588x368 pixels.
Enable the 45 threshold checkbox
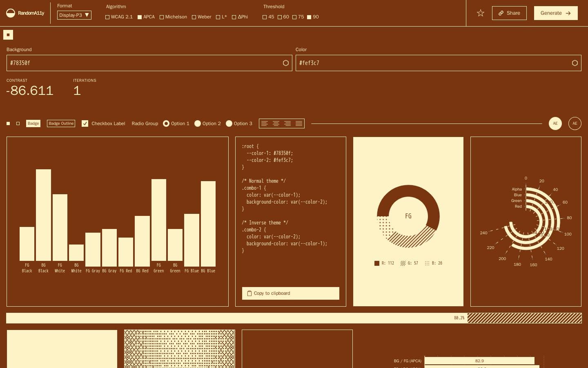point(265,17)
